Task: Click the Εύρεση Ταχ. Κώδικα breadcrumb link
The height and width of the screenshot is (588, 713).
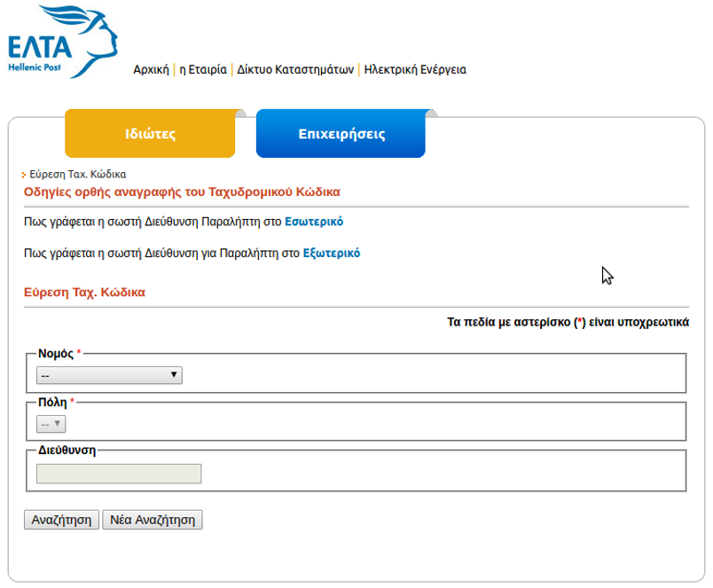Action: (78, 175)
